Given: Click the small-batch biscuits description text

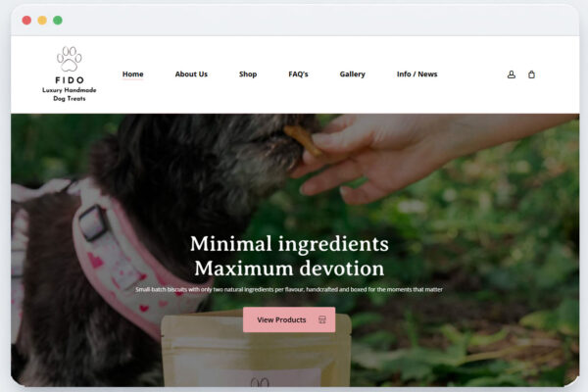Looking at the screenshot, I should click(289, 290).
